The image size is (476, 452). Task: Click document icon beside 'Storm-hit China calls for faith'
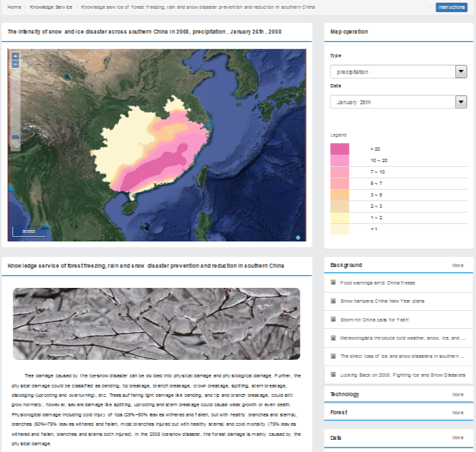point(333,319)
